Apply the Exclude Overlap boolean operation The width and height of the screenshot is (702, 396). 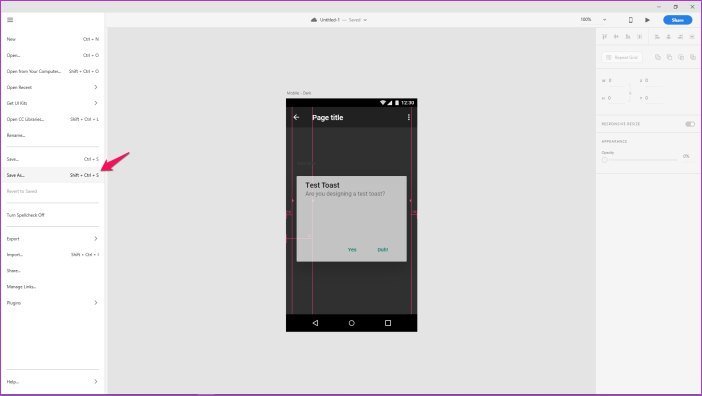point(693,57)
